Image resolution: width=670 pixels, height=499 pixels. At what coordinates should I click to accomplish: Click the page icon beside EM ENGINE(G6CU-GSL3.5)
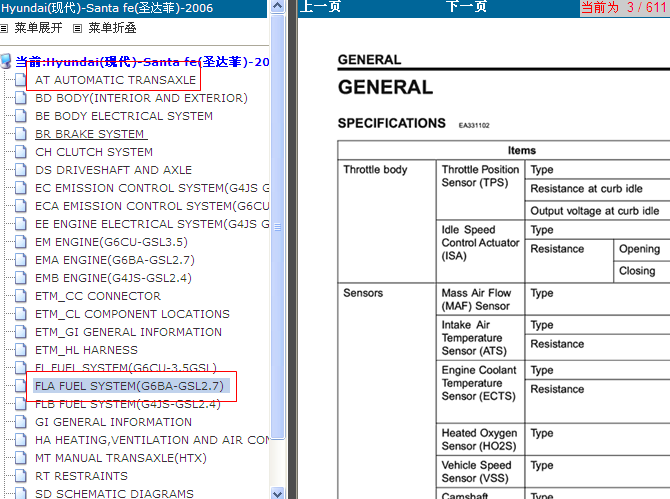pyautogui.click(x=21, y=242)
